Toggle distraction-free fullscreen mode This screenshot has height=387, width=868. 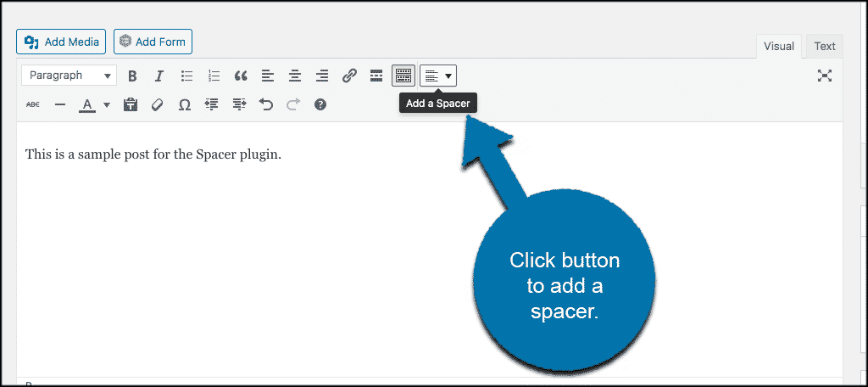(824, 76)
